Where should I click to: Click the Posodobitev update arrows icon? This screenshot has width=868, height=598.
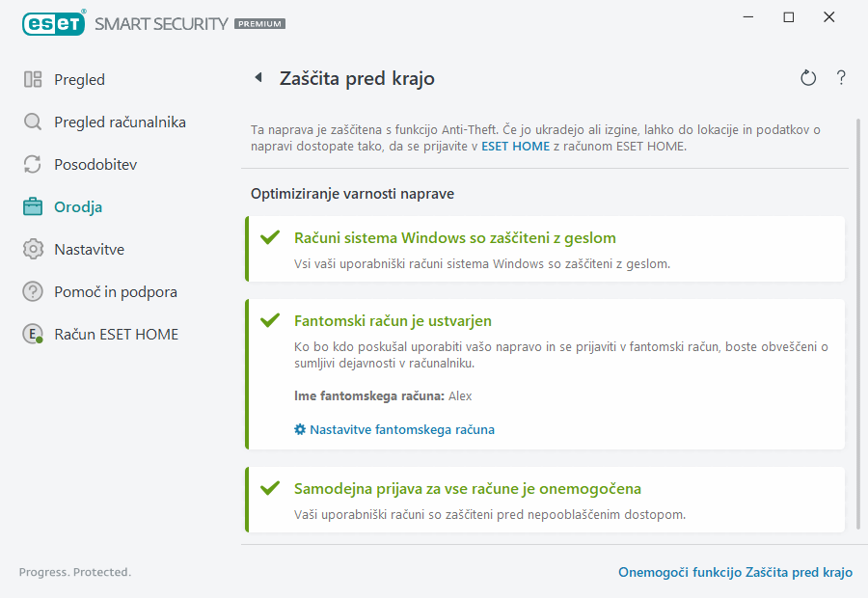[34, 164]
